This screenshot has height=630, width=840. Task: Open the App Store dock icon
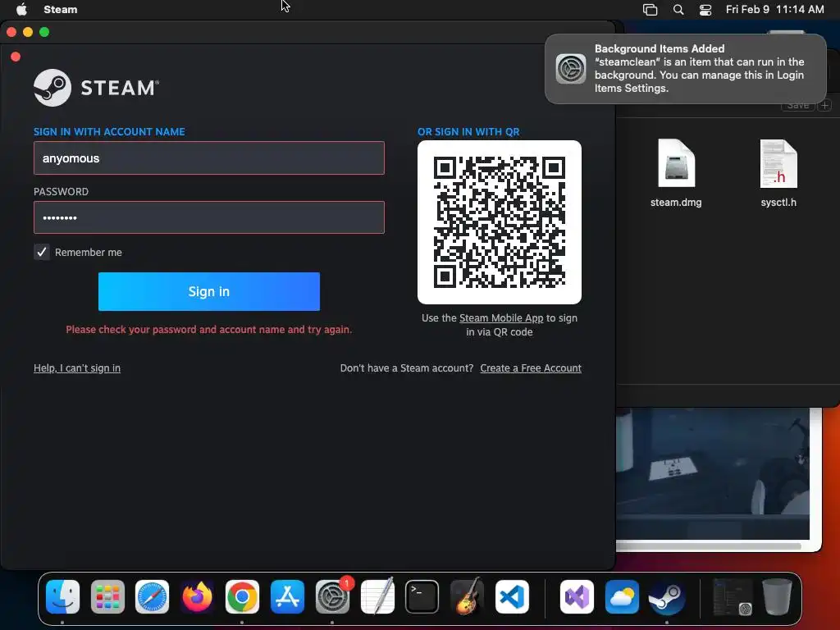287,596
